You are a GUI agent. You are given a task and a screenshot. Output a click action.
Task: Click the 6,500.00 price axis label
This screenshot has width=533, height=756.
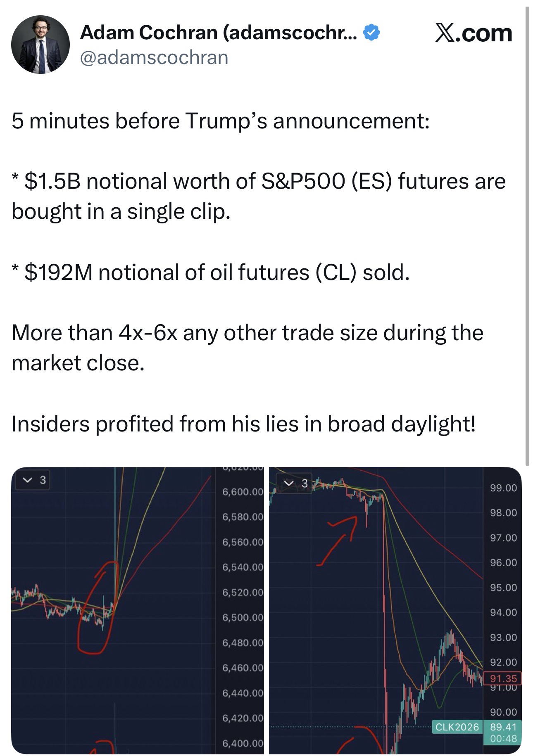[x=243, y=618]
